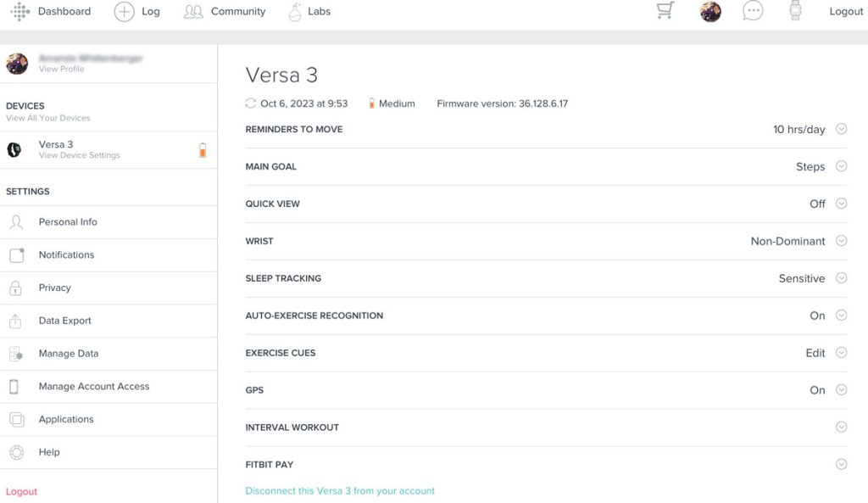
Task: Open Data Export settings
Action: pos(64,321)
